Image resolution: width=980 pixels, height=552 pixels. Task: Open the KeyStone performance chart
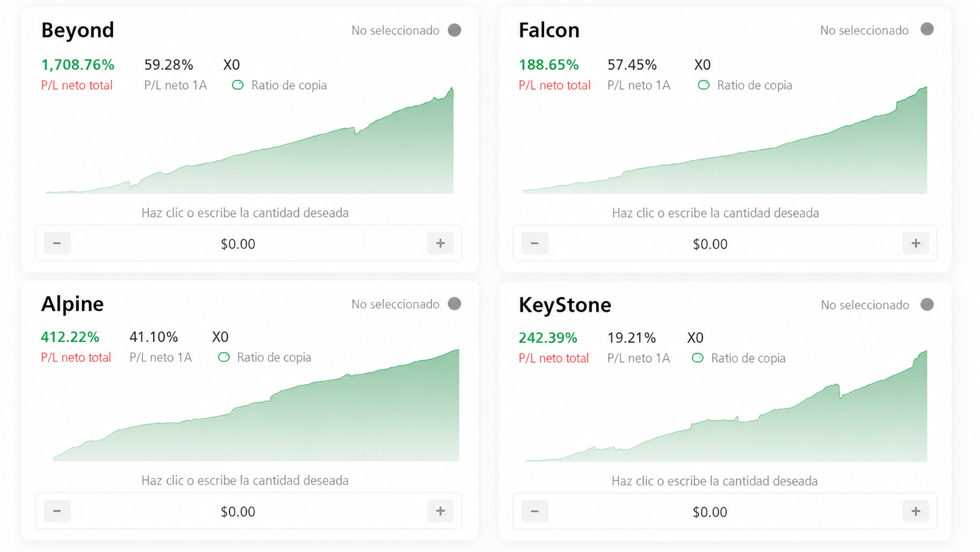[726, 406]
